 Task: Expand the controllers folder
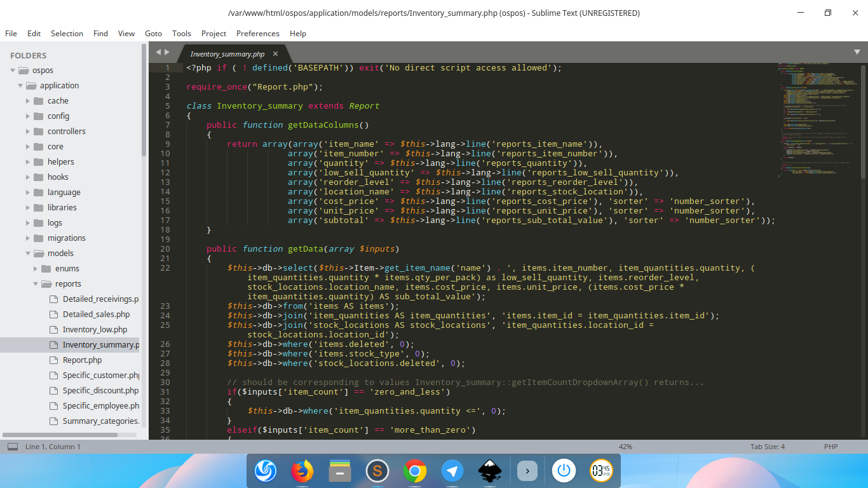(27, 131)
